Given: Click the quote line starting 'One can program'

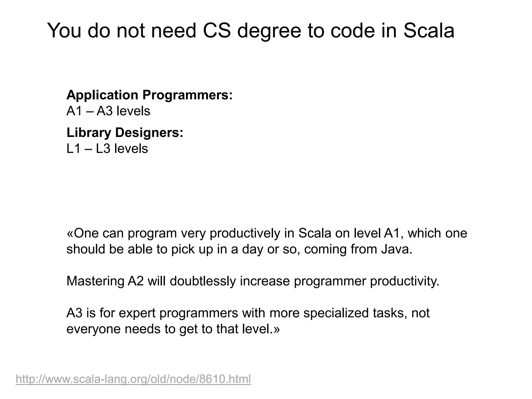Looking at the screenshot, I should (267, 233).
